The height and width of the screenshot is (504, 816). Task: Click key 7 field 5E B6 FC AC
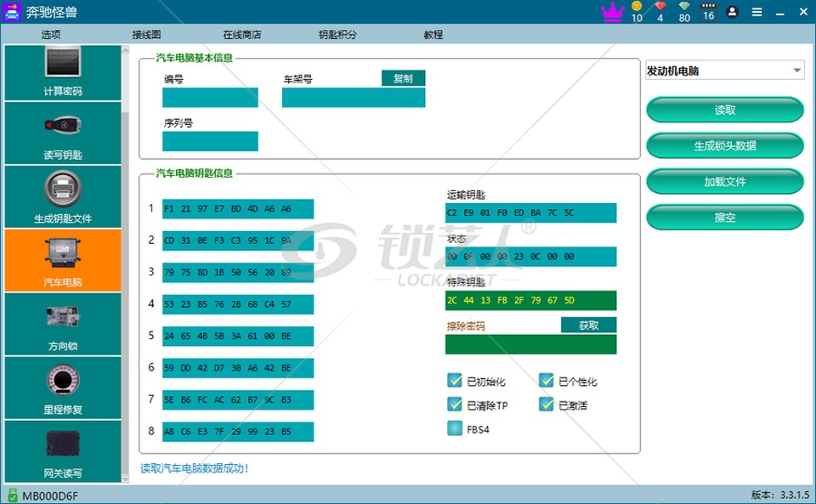(x=238, y=400)
